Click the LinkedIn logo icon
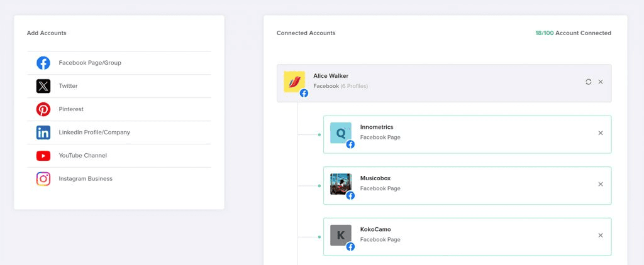The width and height of the screenshot is (644, 265). (x=43, y=132)
